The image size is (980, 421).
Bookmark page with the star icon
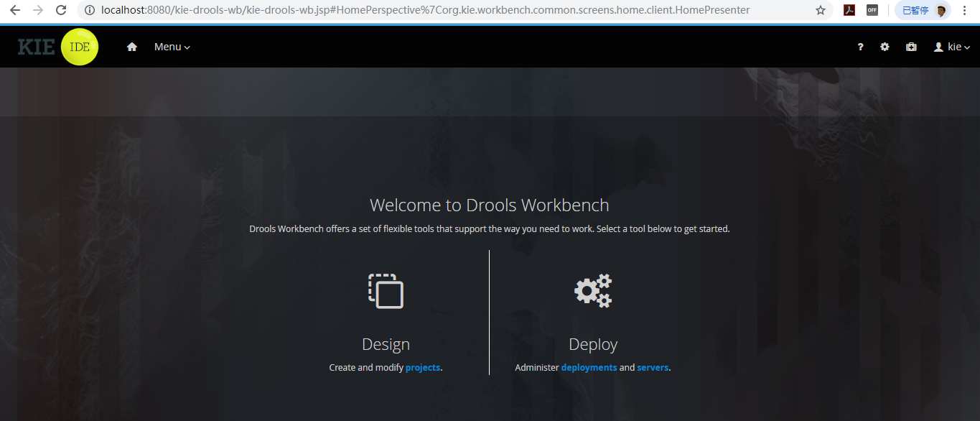coord(821,10)
